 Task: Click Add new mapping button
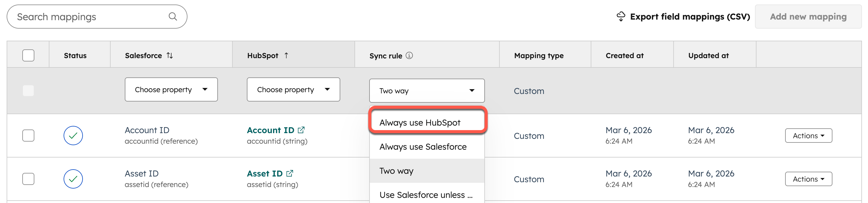(x=808, y=17)
